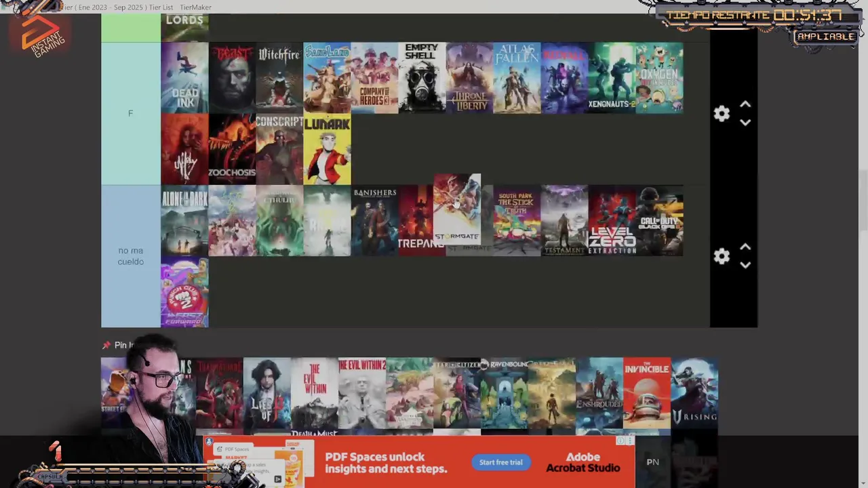The width and height of the screenshot is (868, 488).
Task: Select Level Zero Extraction cover
Action: coord(612,220)
